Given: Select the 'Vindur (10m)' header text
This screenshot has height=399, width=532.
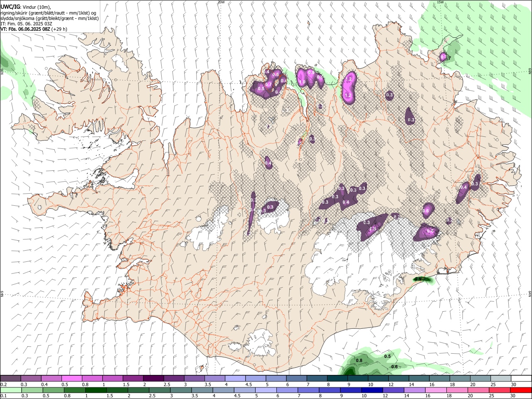Looking at the screenshot, I should point(36,7).
